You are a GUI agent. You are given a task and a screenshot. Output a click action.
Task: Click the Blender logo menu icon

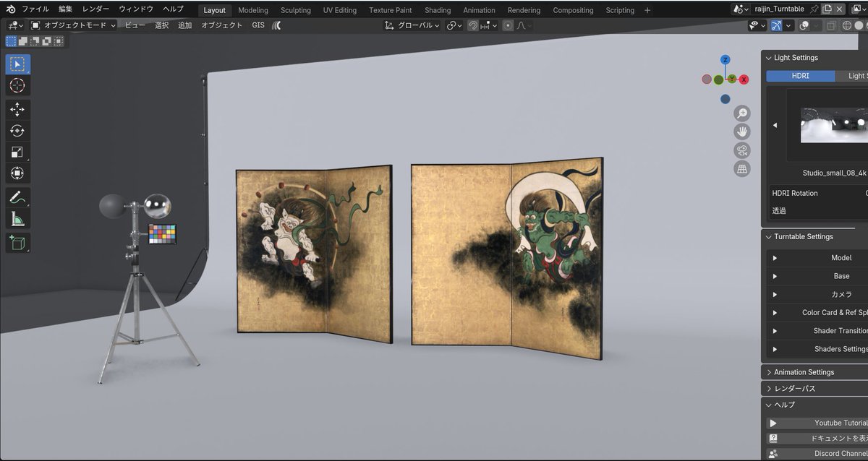tap(9, 9)
